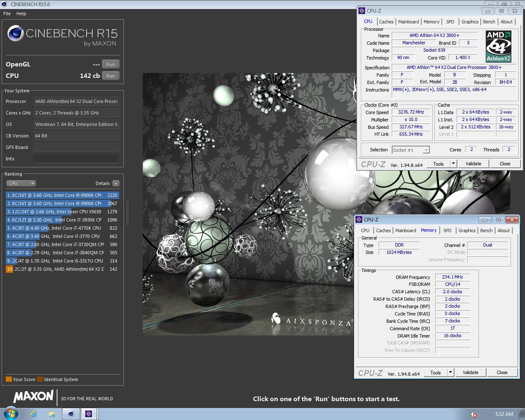The width and height of the screenshot is (525, 420).
Task: Select ranking entry i7-4770K 822
Action: [x=62, y=228]
